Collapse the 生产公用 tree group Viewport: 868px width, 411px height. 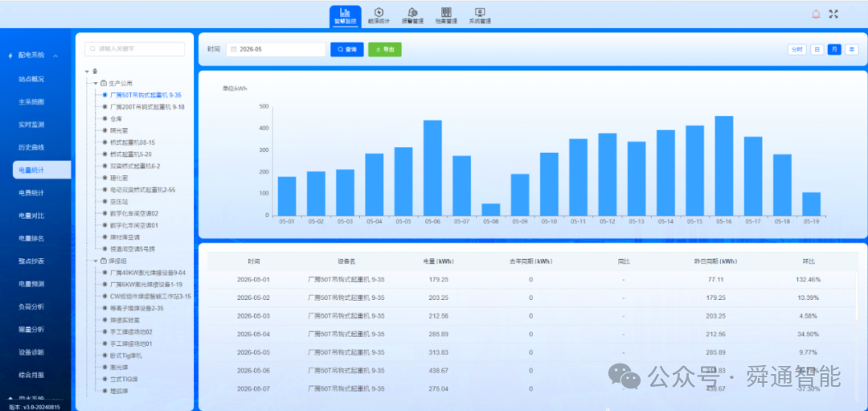[x=95, y=83]
